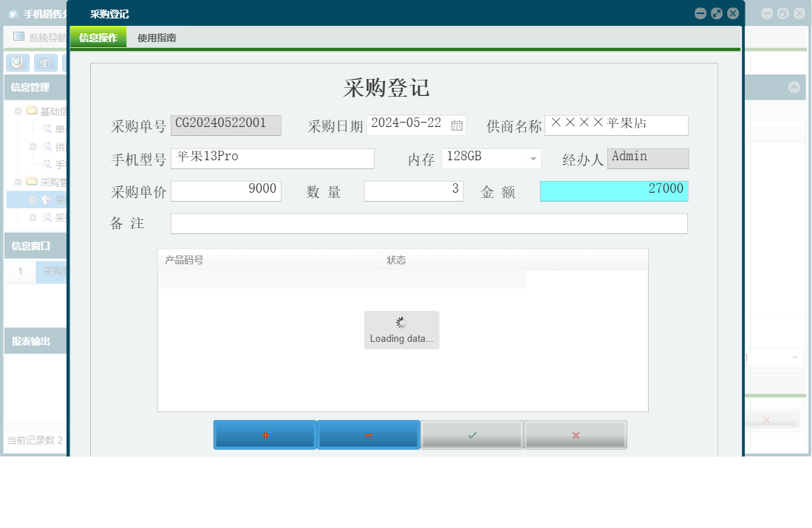Expand the 基础信息 tree node
This screenshot has height=528, width=812.
point(18,111)
